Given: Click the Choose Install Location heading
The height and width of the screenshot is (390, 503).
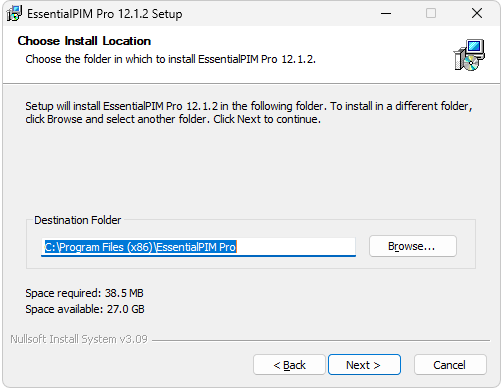Looking at the screenshot, I should (x=84, y=41).
